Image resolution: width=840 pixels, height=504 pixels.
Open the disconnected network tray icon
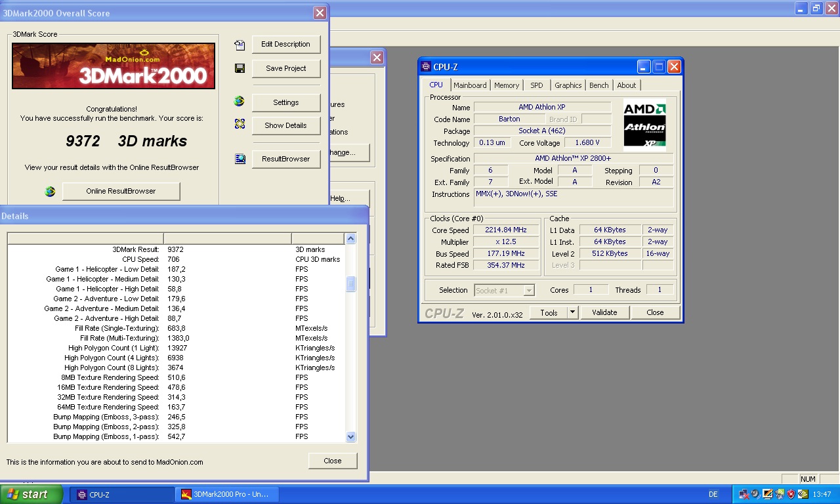[x=744, y=494]
